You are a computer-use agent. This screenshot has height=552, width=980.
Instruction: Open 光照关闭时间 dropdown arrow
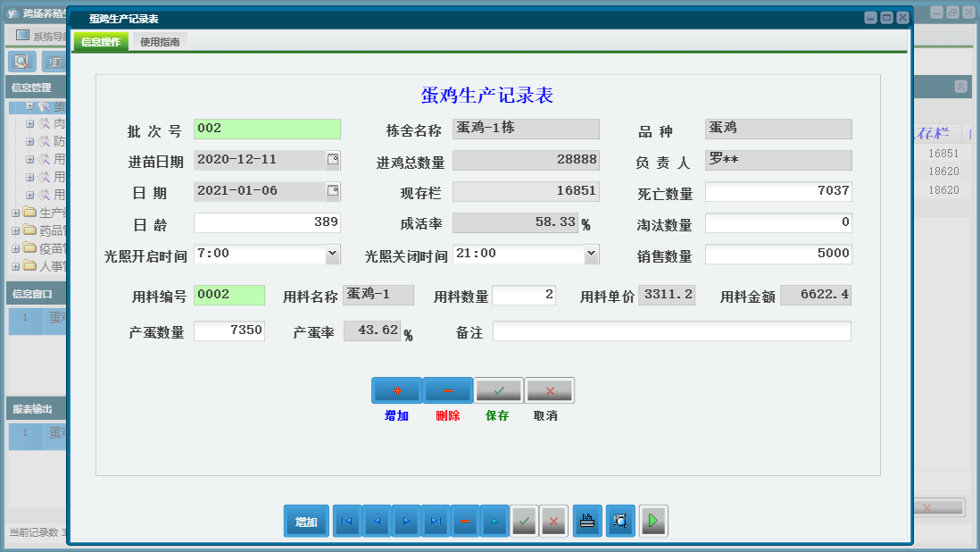point(591,254)
